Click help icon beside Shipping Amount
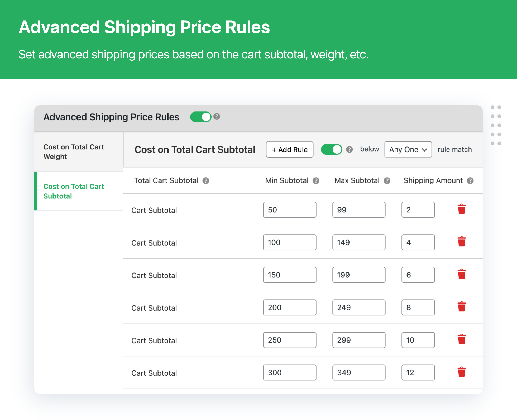This screenshot has width=517, height=420. [x=470, y=181]
